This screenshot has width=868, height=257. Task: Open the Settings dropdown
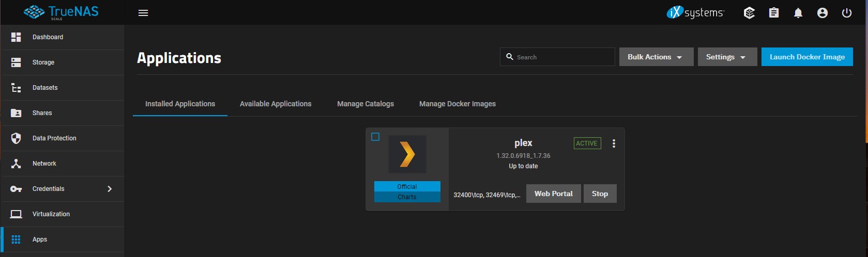726,57
